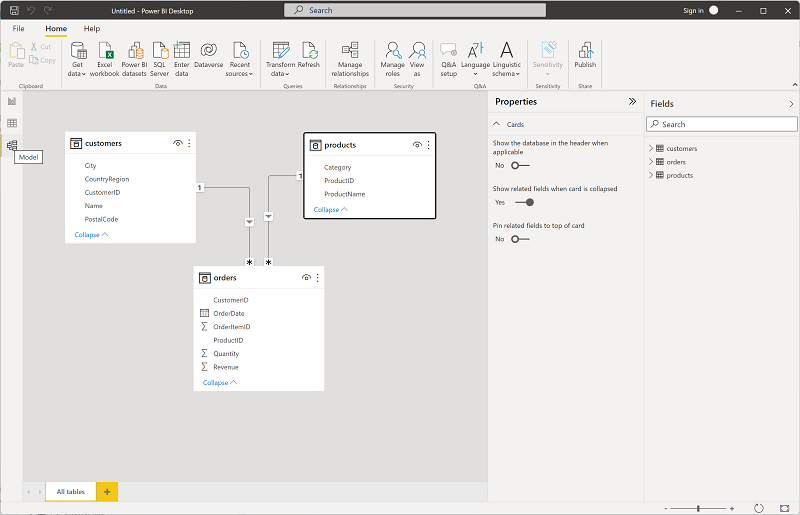Collapse the products table card
800x515 pixels.
pyautogui.click(x=331, y=210)
